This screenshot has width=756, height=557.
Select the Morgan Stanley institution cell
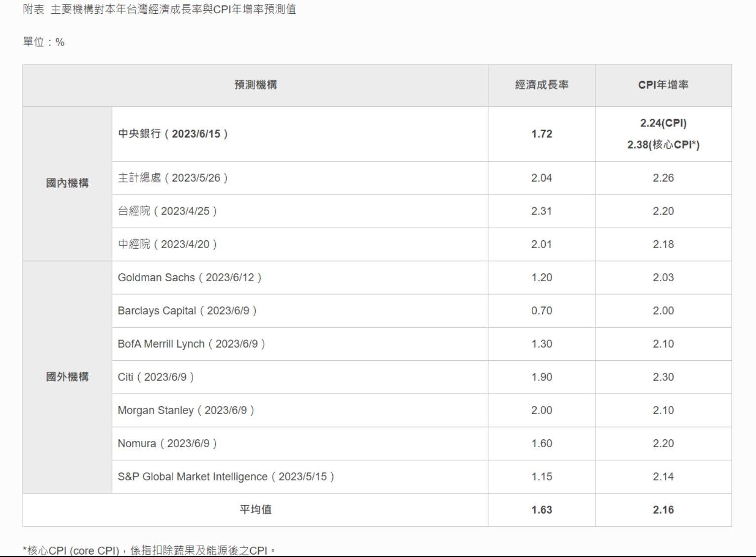click(186, 410)
